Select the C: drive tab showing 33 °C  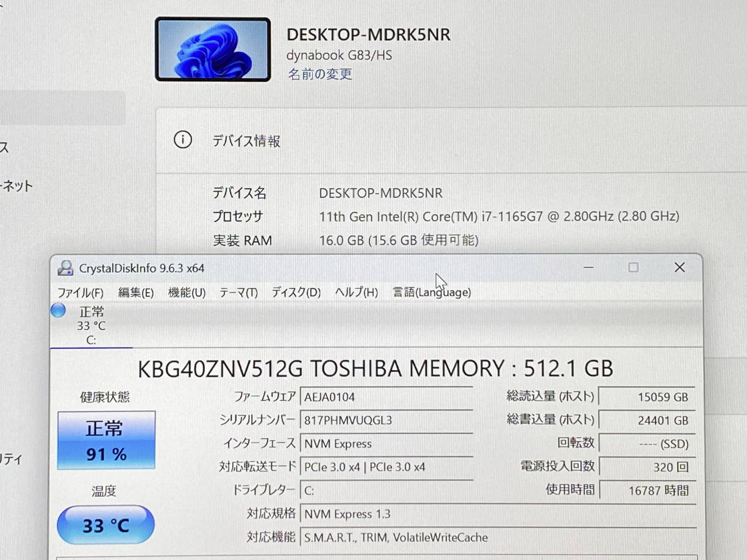pos(91,326)
